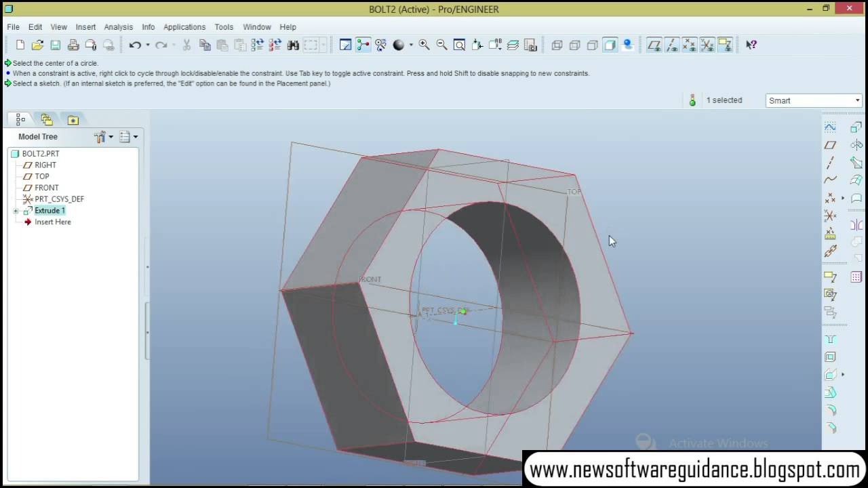Image resolution: width=868 pixels, height=488 pixels.
Task: Start the Extrude tool in right toolbar
Action: tap(856, 127)
